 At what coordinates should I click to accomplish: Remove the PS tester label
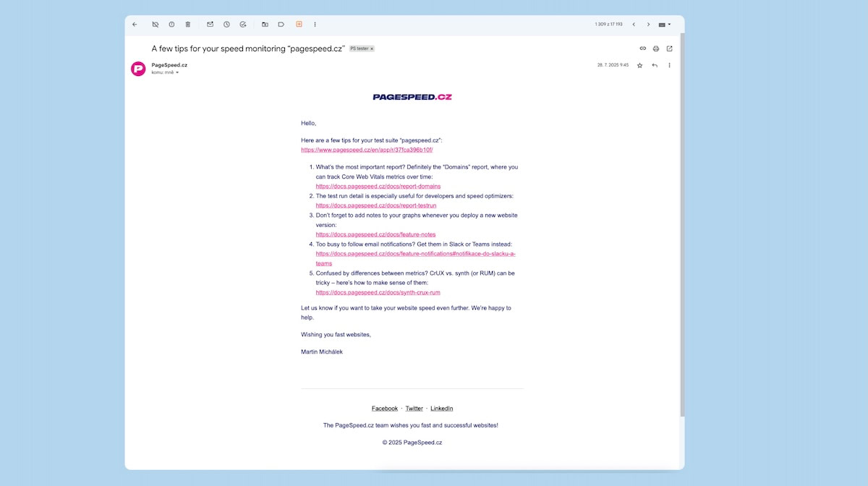[372, 49]
